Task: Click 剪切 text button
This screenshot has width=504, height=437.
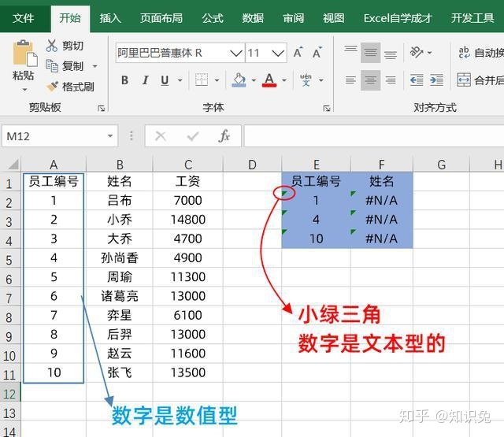Action: (x=73, y=46)
